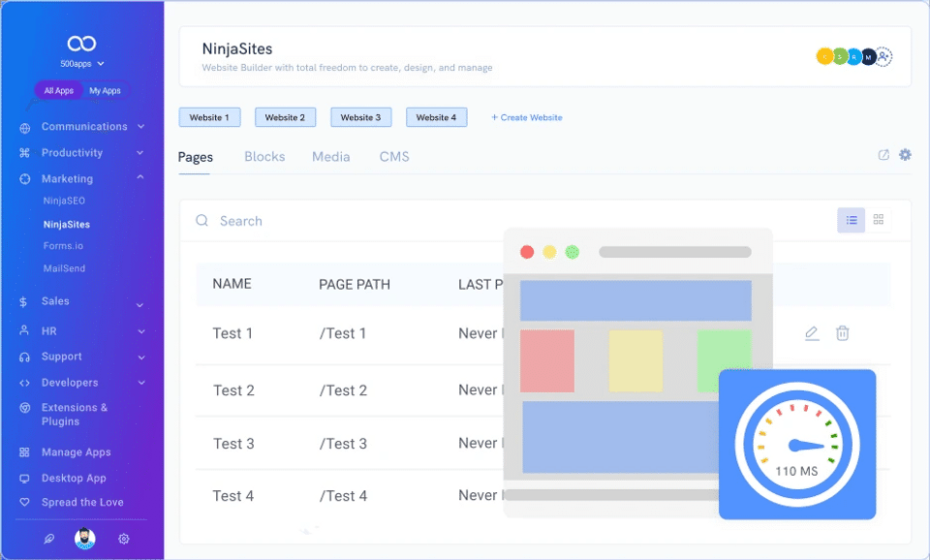Click the blue team member avatar
930x560 pixels.
click(854, 57)
